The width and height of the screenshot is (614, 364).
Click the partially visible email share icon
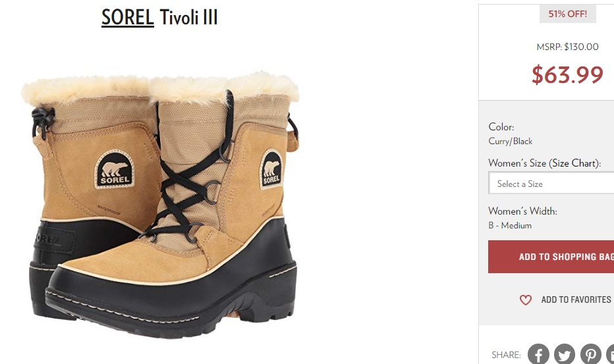[611, 354]
